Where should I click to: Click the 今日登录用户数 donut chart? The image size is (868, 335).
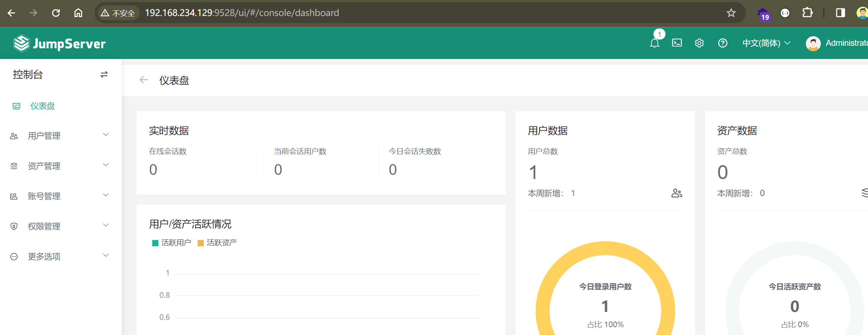605,288
